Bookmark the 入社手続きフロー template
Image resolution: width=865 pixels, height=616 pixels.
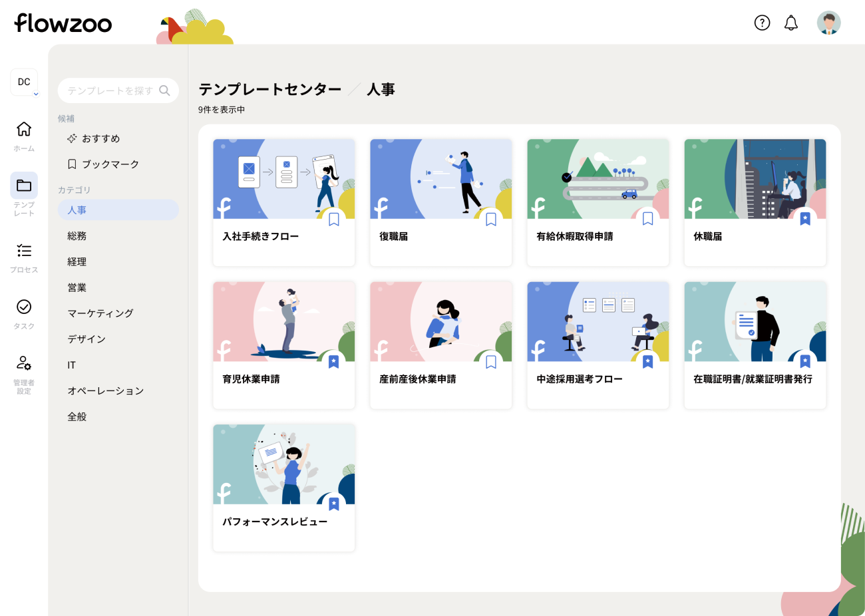point(334,219)
